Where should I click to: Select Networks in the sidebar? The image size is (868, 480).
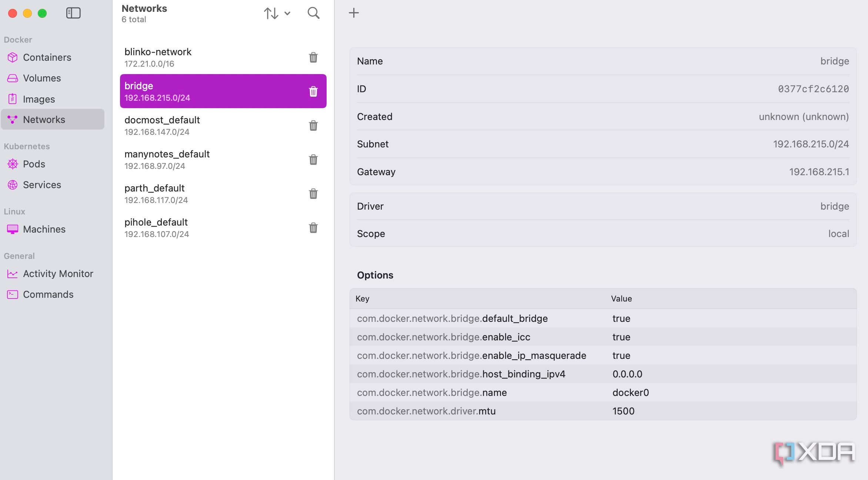point(53,119)
